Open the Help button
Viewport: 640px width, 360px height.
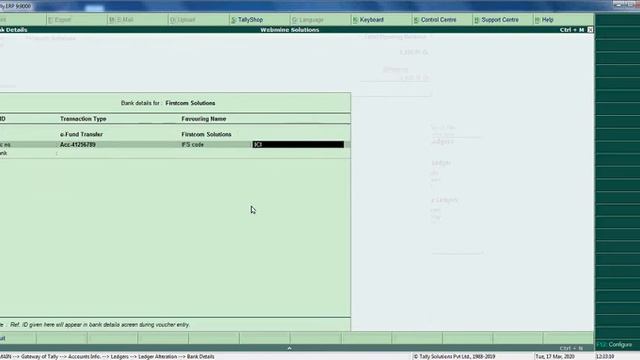click(544, 20)
